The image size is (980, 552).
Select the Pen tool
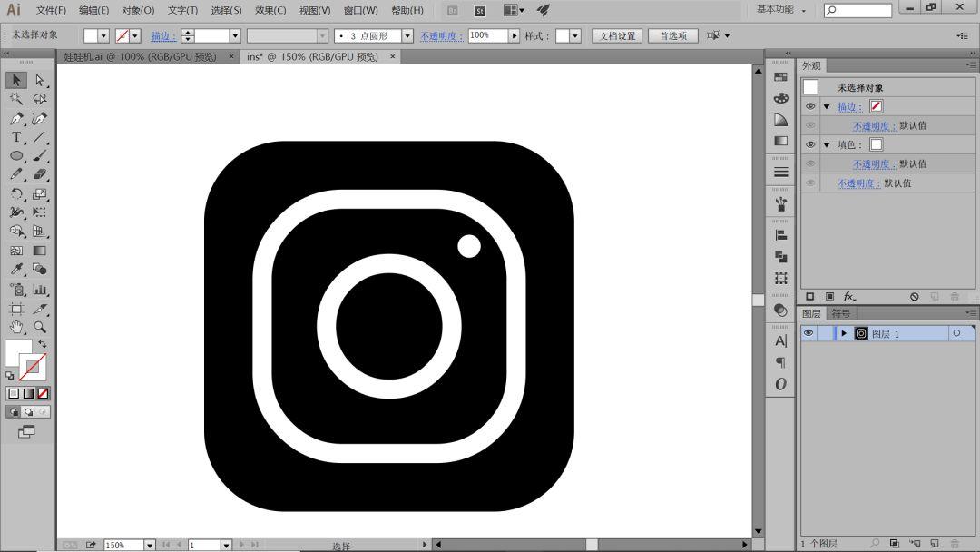16,118
